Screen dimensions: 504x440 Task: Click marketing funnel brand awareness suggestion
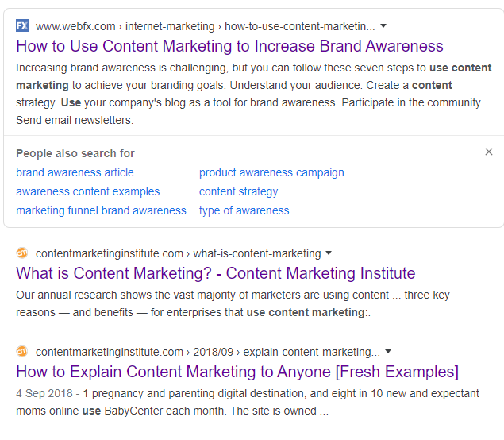click(101, 210)
